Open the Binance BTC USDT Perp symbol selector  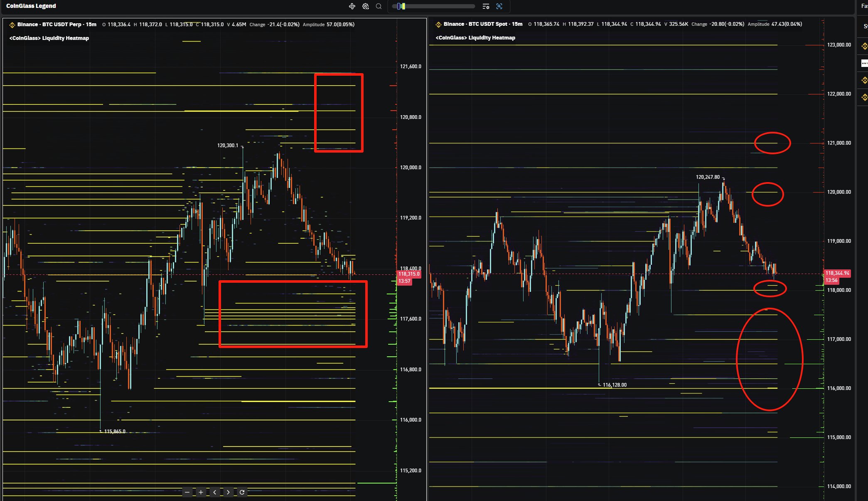[x=57, y=25]
